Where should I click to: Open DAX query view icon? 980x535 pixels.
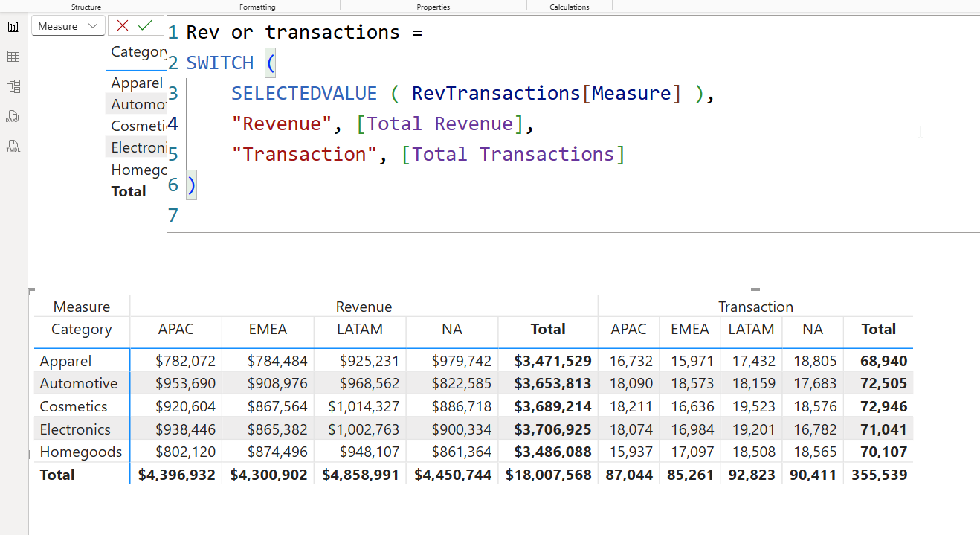pos(13,116)
